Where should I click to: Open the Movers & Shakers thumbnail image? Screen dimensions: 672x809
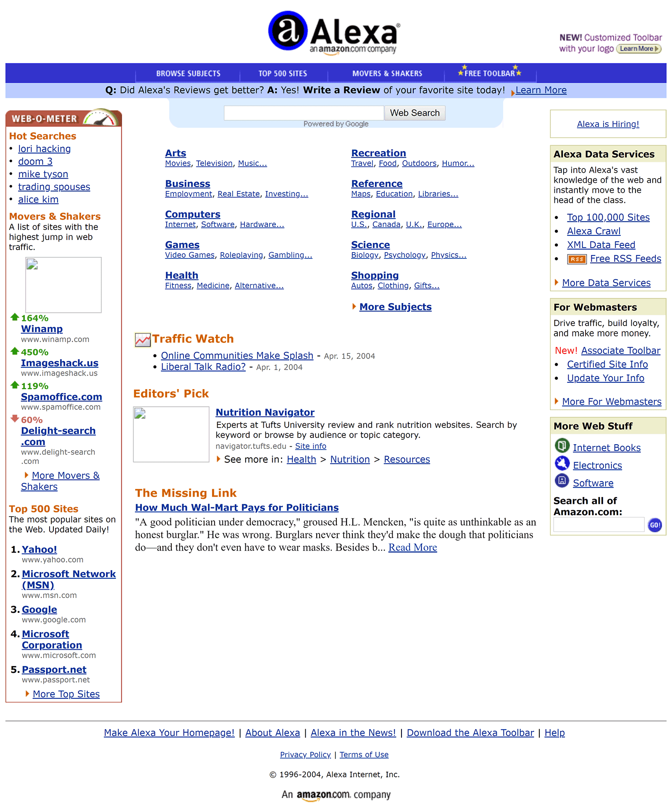pos(63,285)
